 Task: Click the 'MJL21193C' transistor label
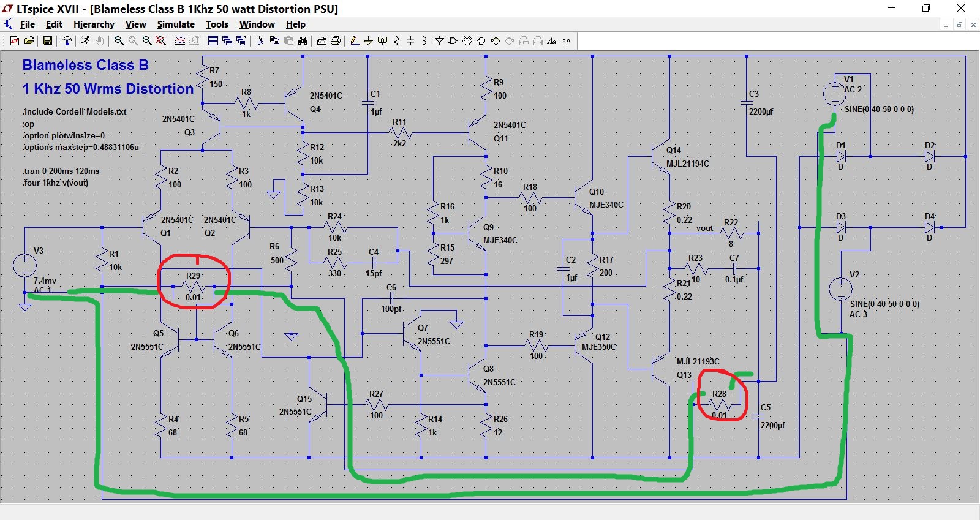(698, 361)
